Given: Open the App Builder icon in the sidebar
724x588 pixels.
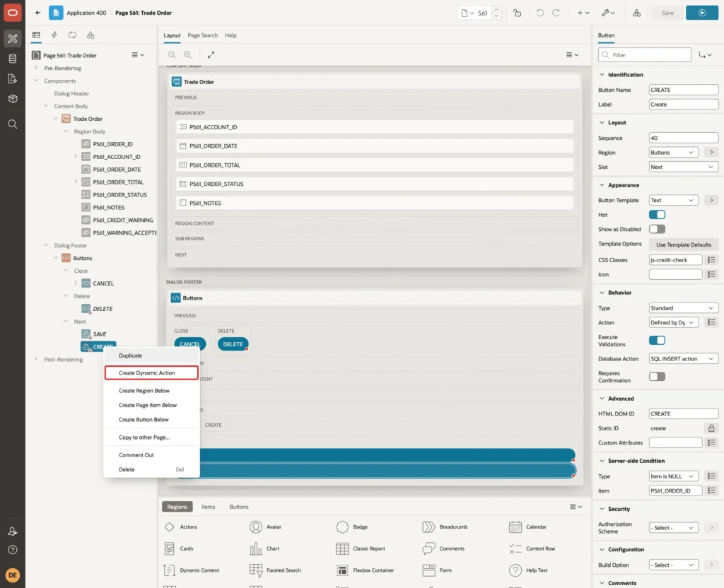Looking at the screenshot, I should pyautogui.click(x=13, y=38).
